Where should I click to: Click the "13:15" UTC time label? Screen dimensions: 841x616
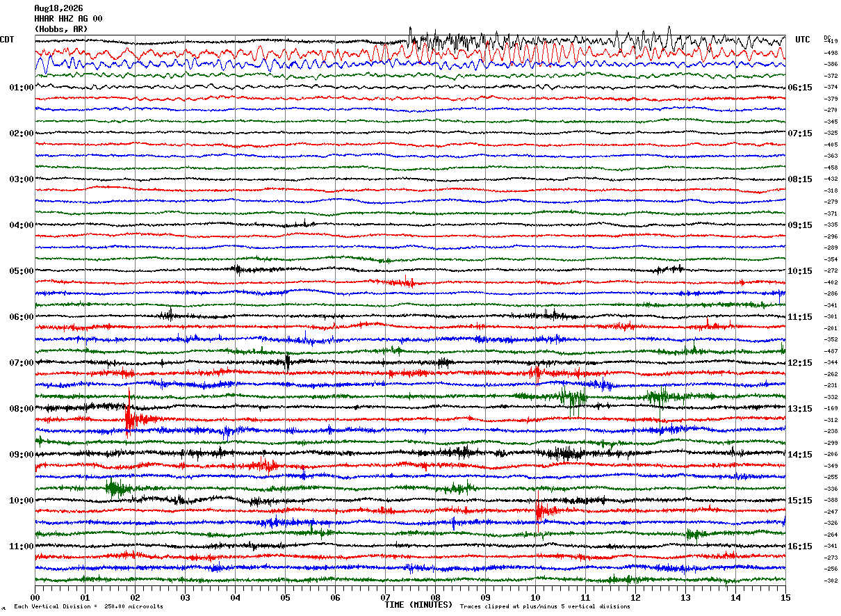coord(800,409)
